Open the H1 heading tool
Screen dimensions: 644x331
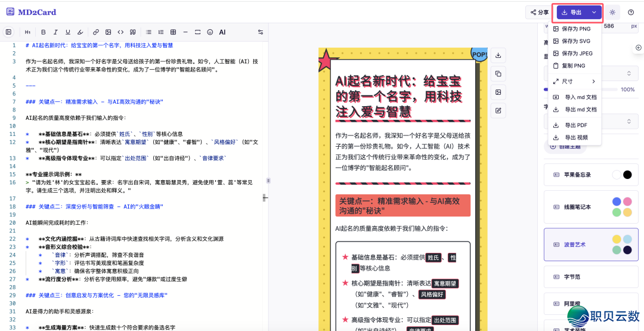pyautogui.click(x=27, y=32)
